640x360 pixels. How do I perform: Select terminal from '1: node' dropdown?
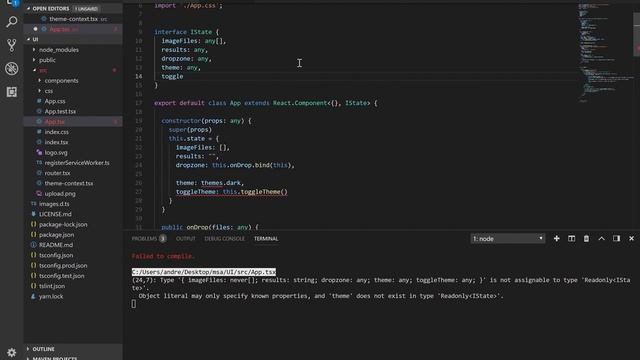pyautogui.click(x=508, y=238)
